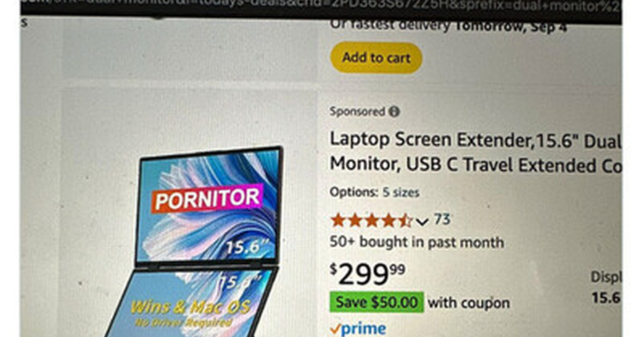This screenshot has width=644, height=337.
Task: Open the 73 reviews count link
Action: click(442, 219)
